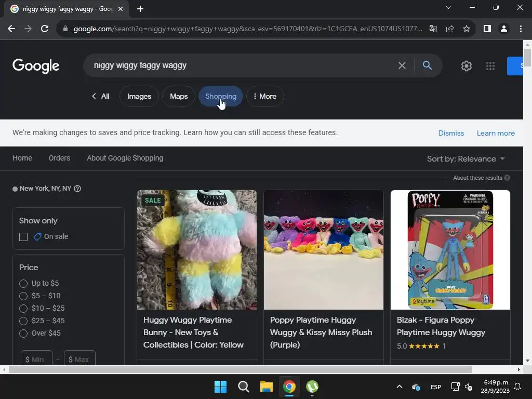This screenshot has height=399, width=532.
Task: Click the Max price input field
Action: (x=79, y=358)
